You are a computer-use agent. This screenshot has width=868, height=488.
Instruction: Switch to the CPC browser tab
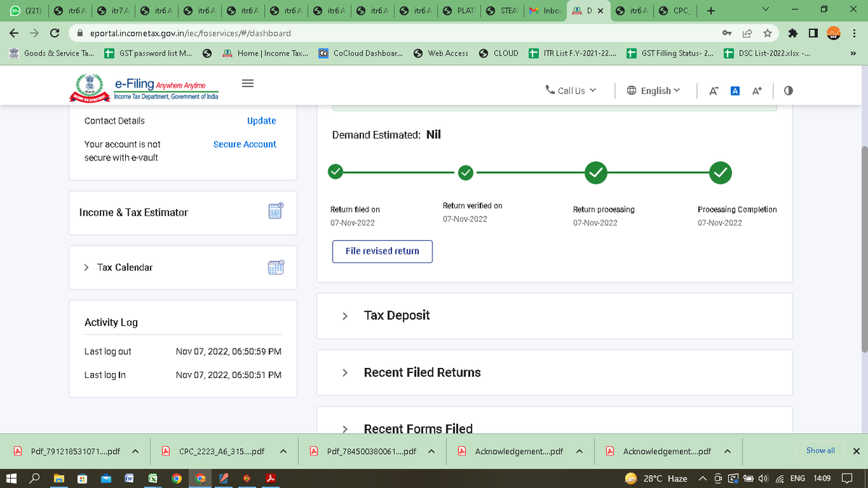click(673, 11)
